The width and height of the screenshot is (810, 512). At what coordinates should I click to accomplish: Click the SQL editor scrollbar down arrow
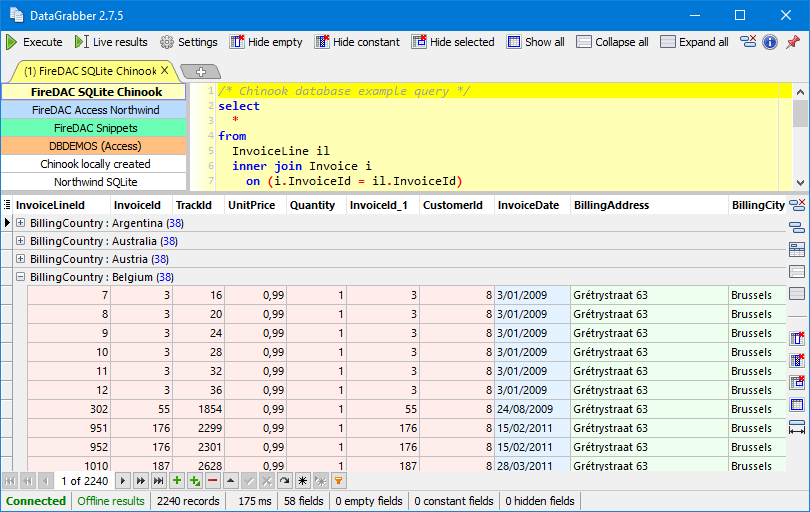[x=800, y=182]
